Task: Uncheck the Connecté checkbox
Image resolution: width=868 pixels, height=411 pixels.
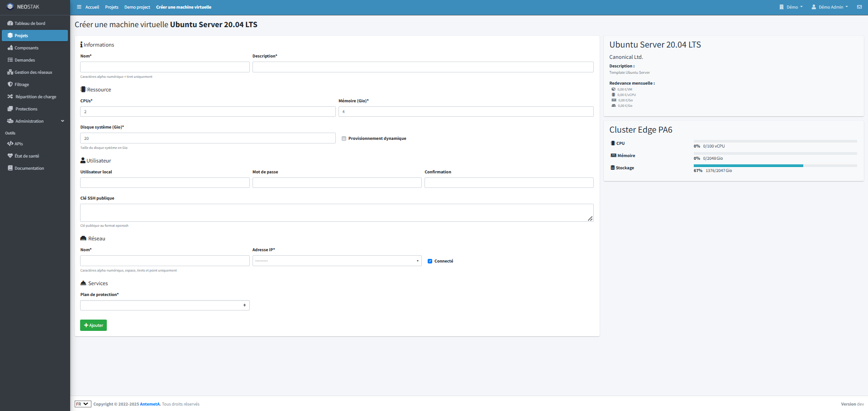Action: [430, 261]
